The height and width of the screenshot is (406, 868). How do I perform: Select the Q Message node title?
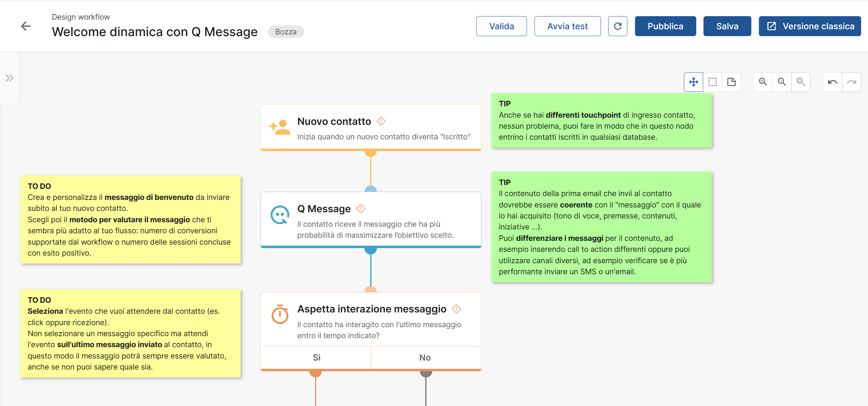[324, 209]
